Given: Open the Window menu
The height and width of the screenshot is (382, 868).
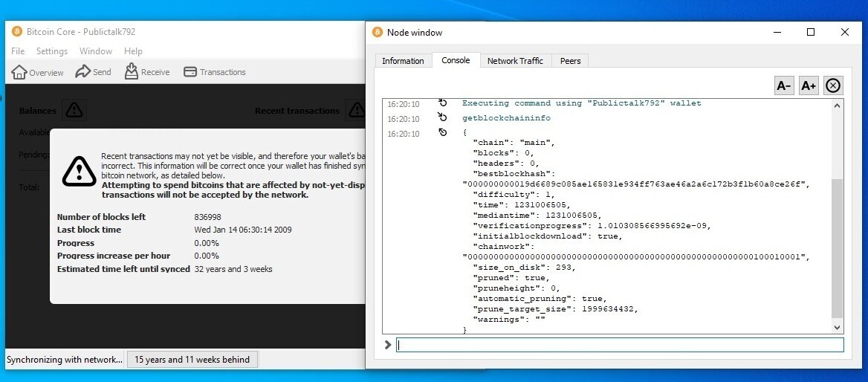Looking at the screenshot, I should 96,51.
